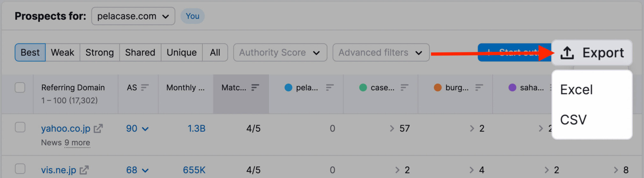
Task: Sort the pela... column
Action: pos(330,87)
